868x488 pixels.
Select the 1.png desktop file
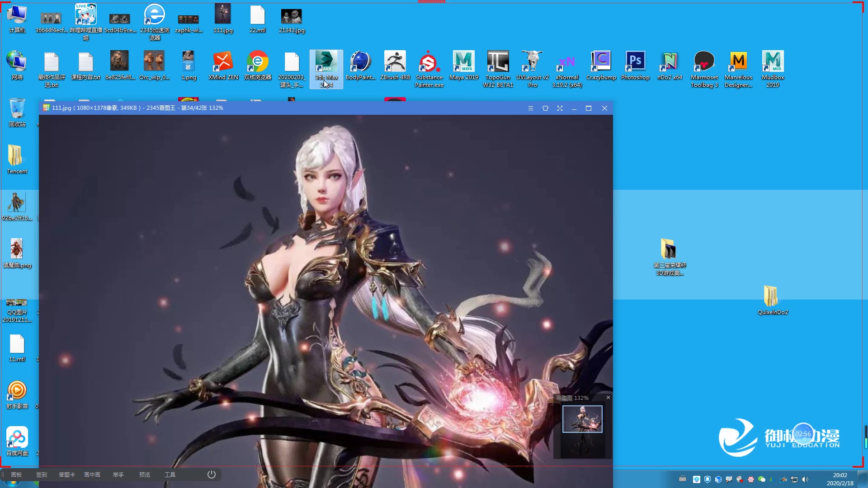(x=189, y=66)
